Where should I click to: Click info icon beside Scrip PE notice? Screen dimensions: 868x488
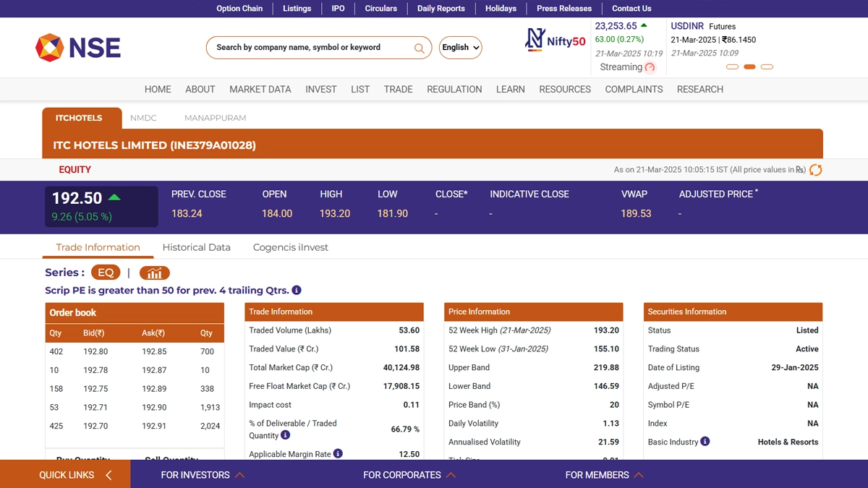(297, 290)
